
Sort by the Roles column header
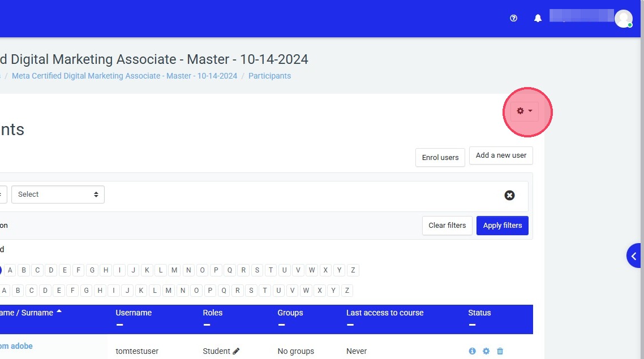tap(212, 313)
